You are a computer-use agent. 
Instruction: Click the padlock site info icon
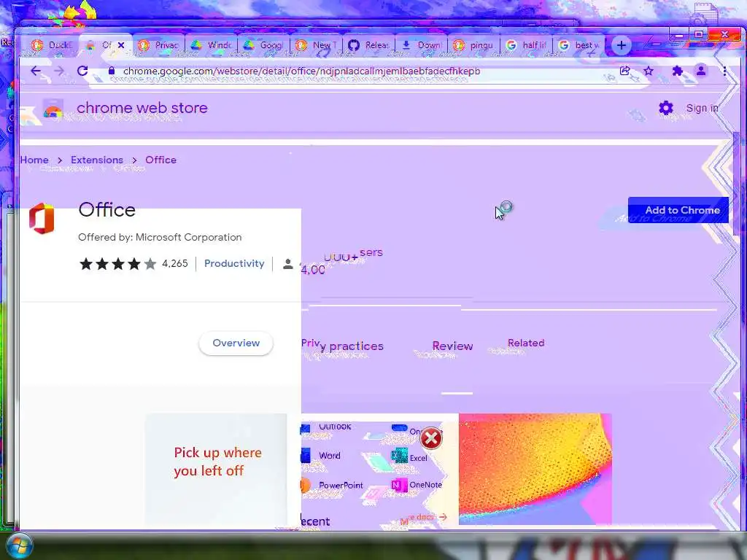[x=112, y=71]
